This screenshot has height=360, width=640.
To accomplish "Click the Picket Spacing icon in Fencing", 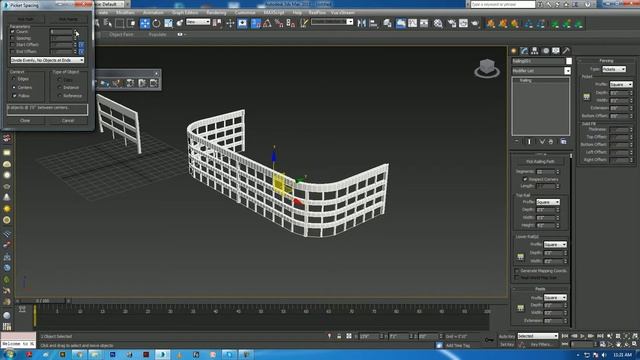I will coord(587,97).
